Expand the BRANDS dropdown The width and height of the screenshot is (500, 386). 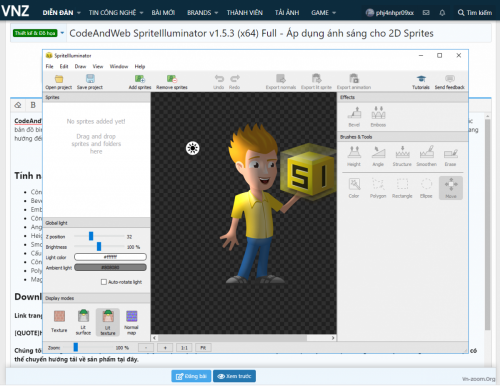point(216,13)
